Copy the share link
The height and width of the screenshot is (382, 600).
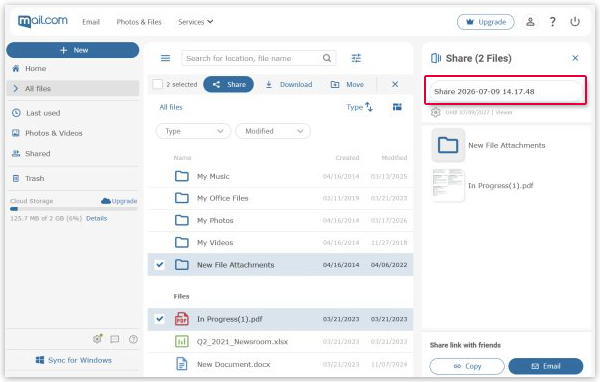tap(467, 366)
